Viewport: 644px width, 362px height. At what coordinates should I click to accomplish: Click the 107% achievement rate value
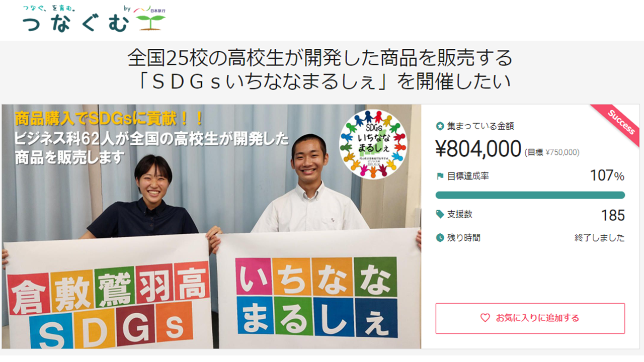click(607, 176)
